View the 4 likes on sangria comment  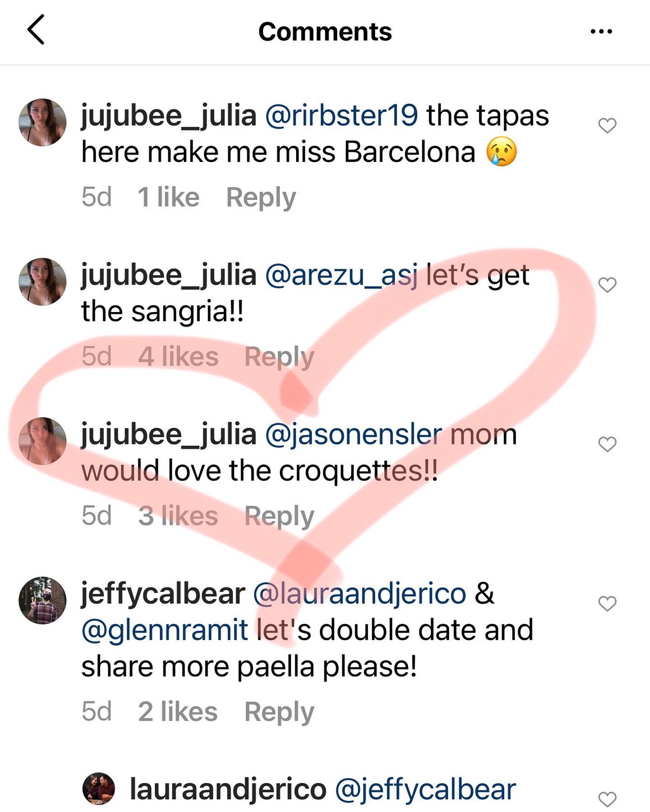(178, 357)
